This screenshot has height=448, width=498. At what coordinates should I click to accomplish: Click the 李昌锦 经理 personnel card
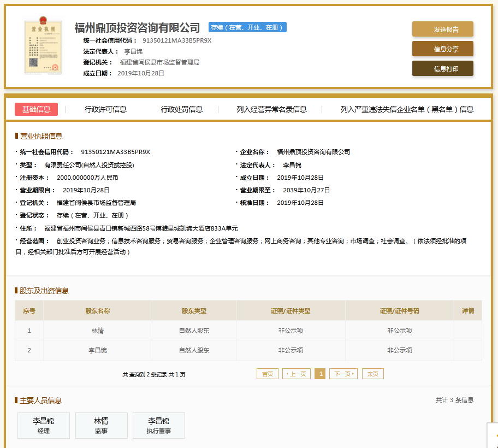(44, 426)
